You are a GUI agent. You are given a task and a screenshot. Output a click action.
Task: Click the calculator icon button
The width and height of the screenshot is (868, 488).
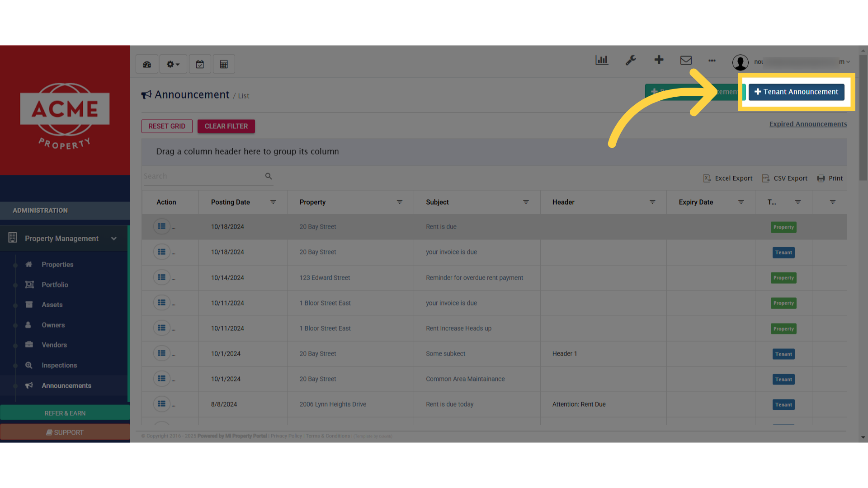coord(224,64)
